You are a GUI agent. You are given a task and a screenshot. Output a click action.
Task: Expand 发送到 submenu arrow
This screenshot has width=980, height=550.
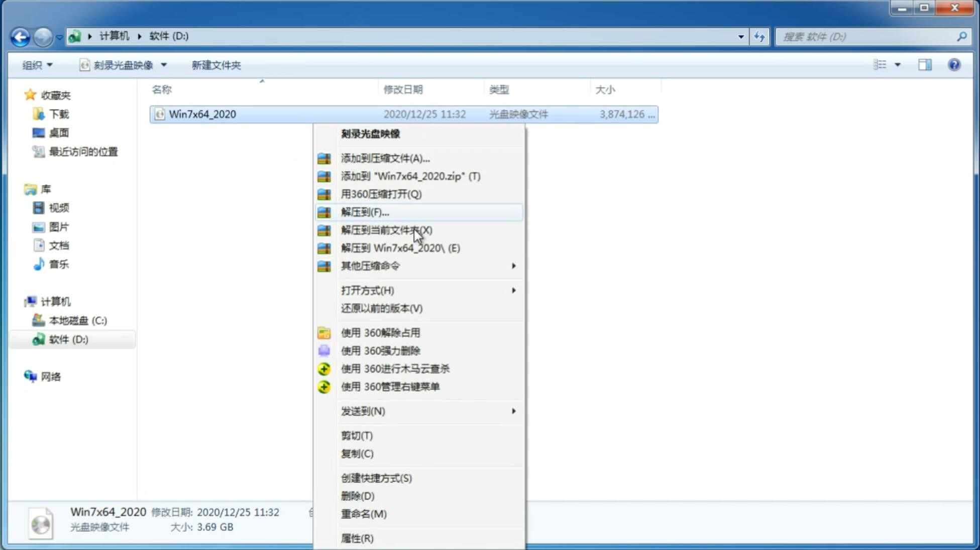[x=513, y=411]
